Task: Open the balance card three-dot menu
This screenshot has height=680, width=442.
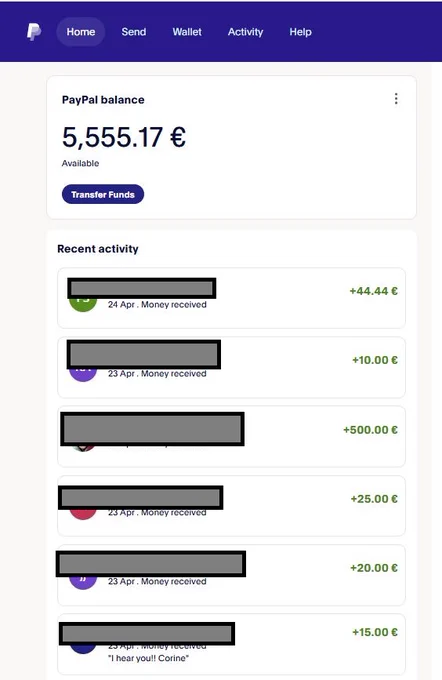Action: click(396, 99)
